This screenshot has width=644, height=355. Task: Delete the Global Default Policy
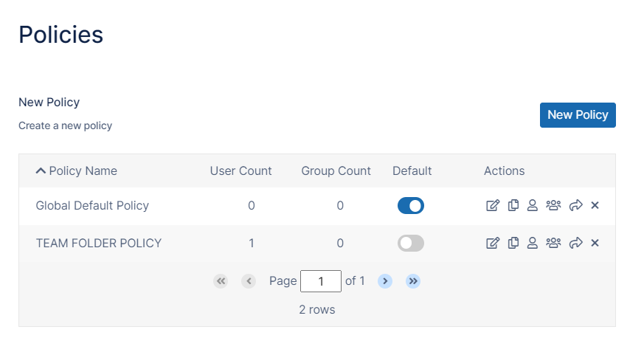click(x=595, y=205)
